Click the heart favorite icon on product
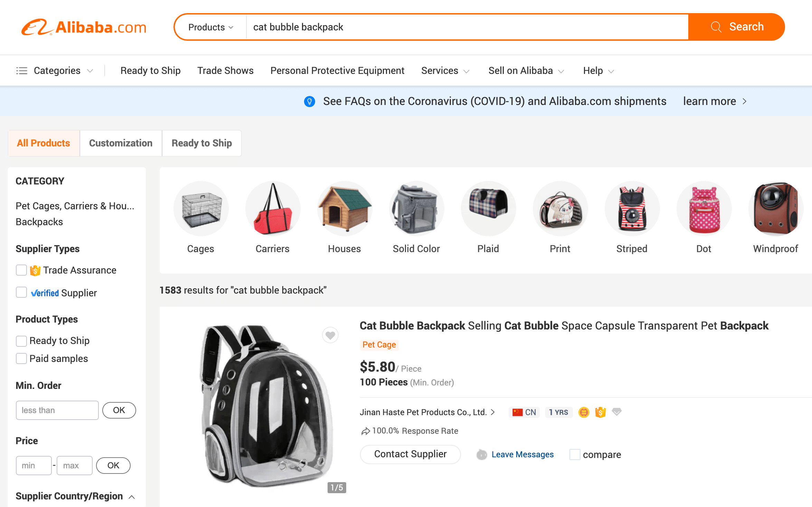 pos(330,335)
